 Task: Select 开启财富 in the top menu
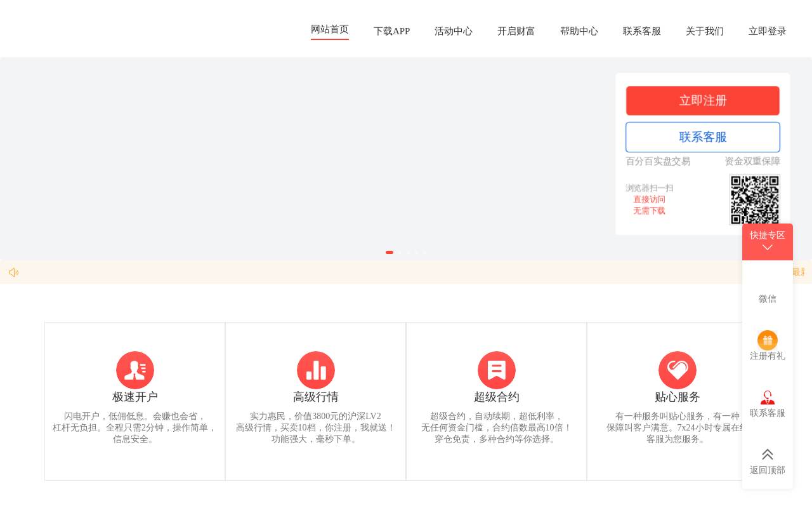click(x=516, y=31)
